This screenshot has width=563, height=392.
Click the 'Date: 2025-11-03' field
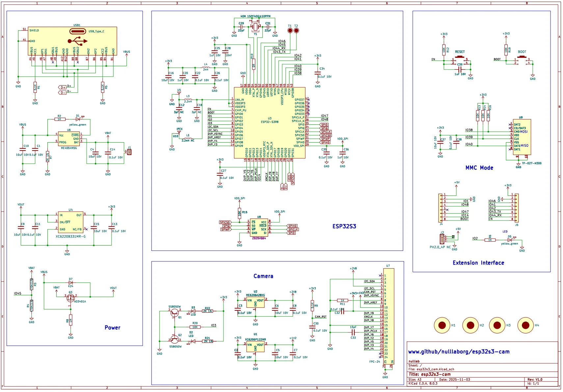pyautogui.click(x=454, y=379)
